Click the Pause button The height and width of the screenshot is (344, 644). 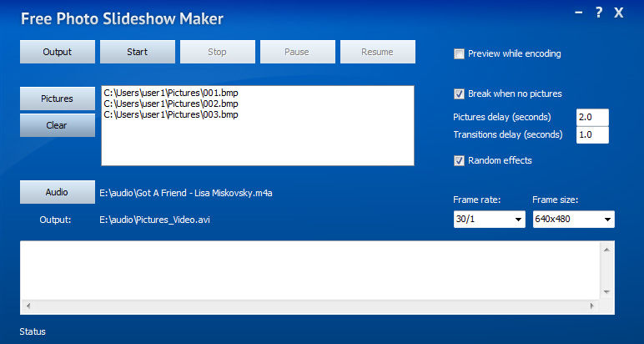[x=297, y=52]
